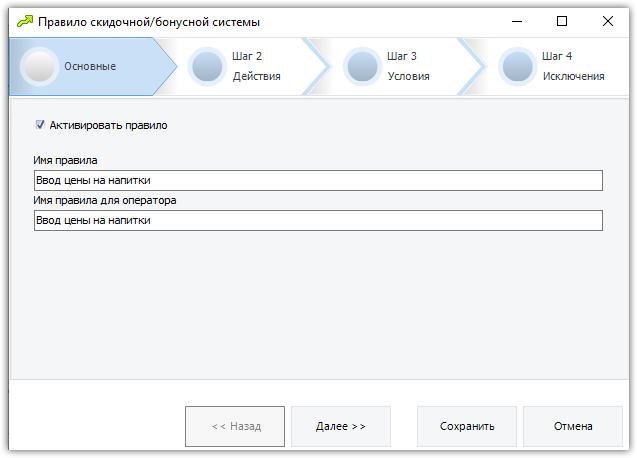
Task: Toggle the Активировать правило checkbox
Action: point(40,125)
